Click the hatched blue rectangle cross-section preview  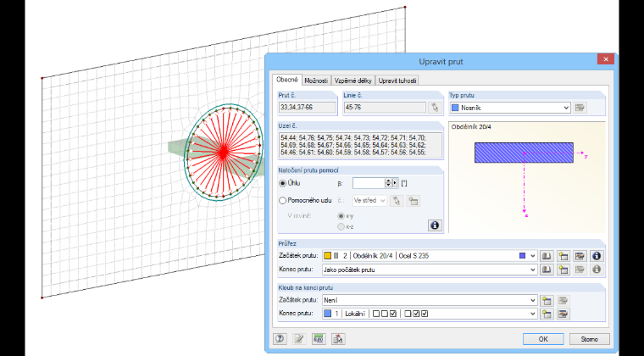[x=524, y=153]
